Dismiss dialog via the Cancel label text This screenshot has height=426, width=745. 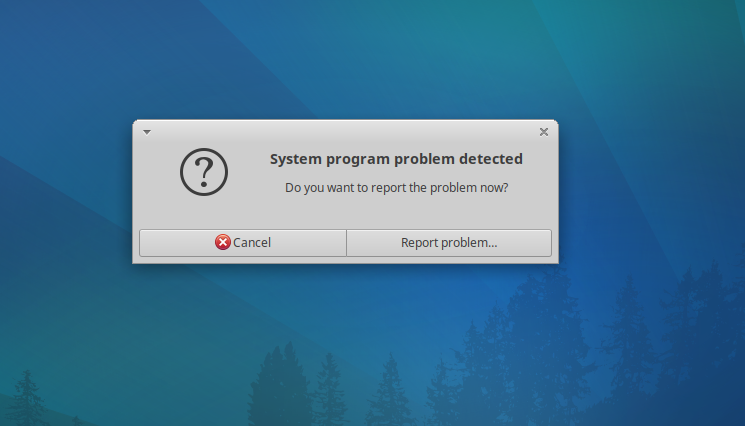(x=252, y=243)
